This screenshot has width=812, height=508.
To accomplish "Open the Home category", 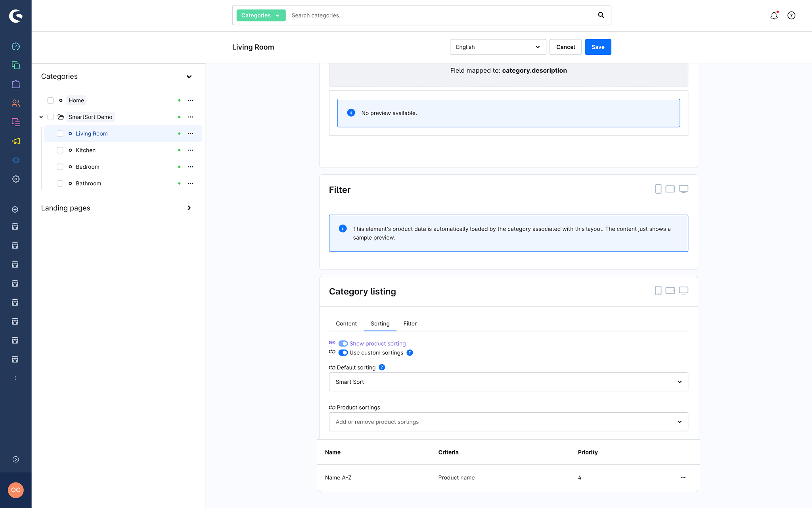I will pyautogui.click(x=76, y=100).
